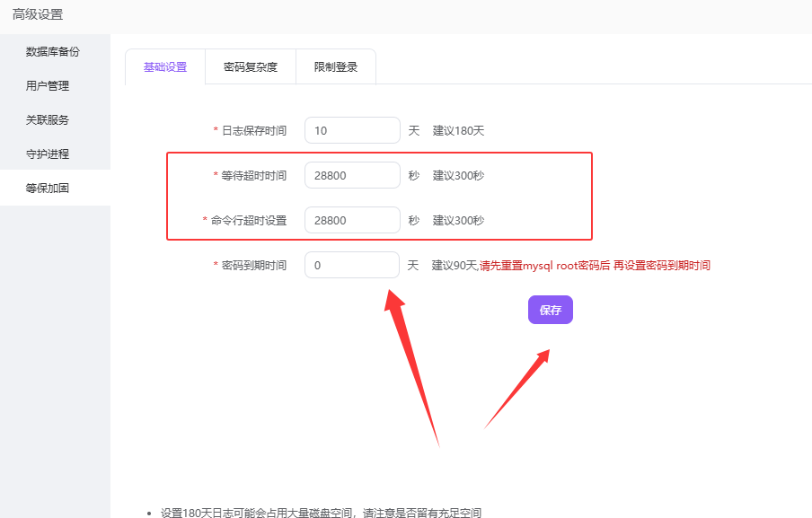Click the 180天日志 disk space note
The image size is (812, 518).
pos(321,513)
